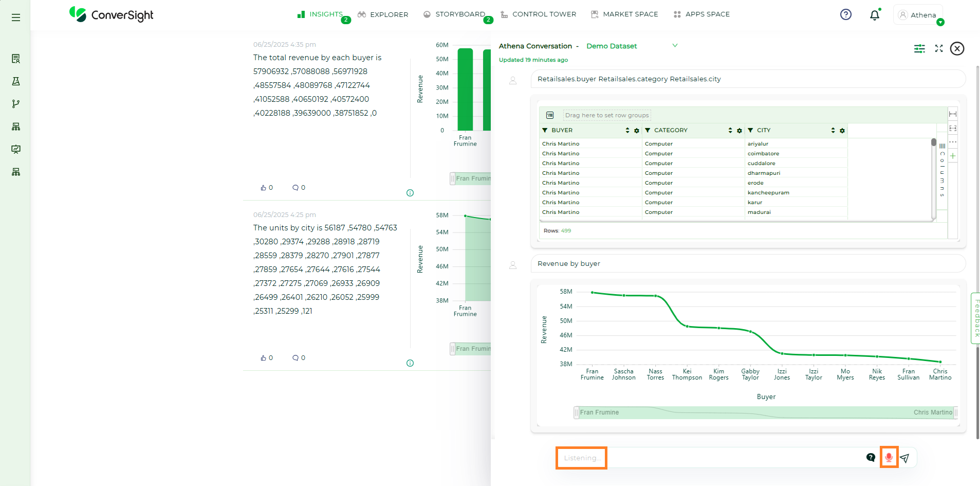This screenshot has width=980, height=486.
Task: Sort the CITY column
Action: tap(833, 131)
